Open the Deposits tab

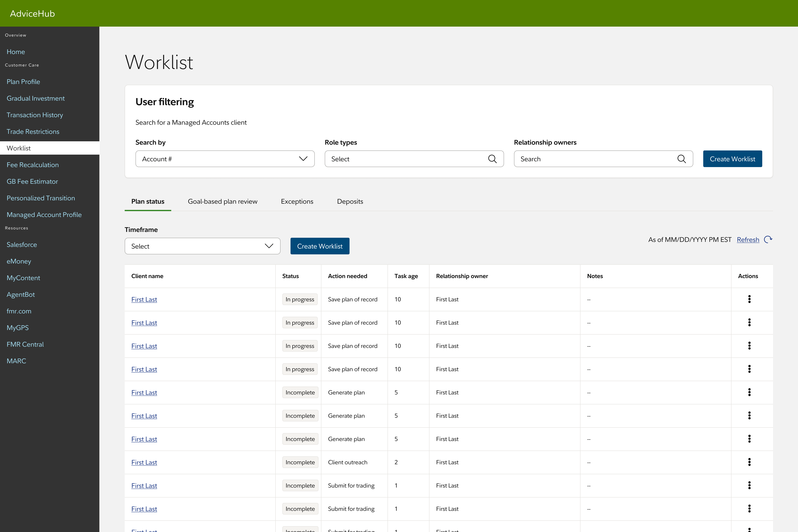tap(350, 201)
